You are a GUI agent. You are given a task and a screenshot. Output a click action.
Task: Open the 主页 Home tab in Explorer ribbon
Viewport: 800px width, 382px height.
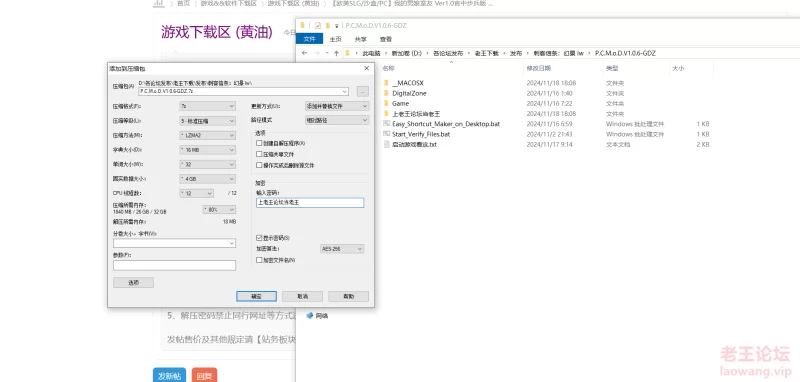[x=335, y=39]
